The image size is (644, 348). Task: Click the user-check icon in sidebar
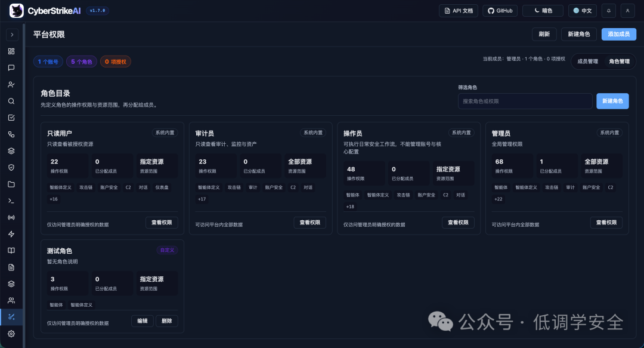(x=11, y=85)
